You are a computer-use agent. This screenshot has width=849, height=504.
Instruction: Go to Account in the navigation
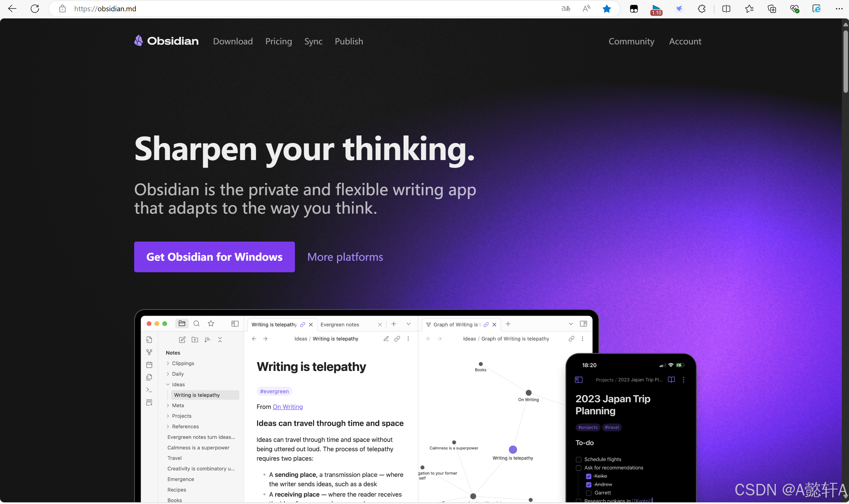click(x=685, y=41)
